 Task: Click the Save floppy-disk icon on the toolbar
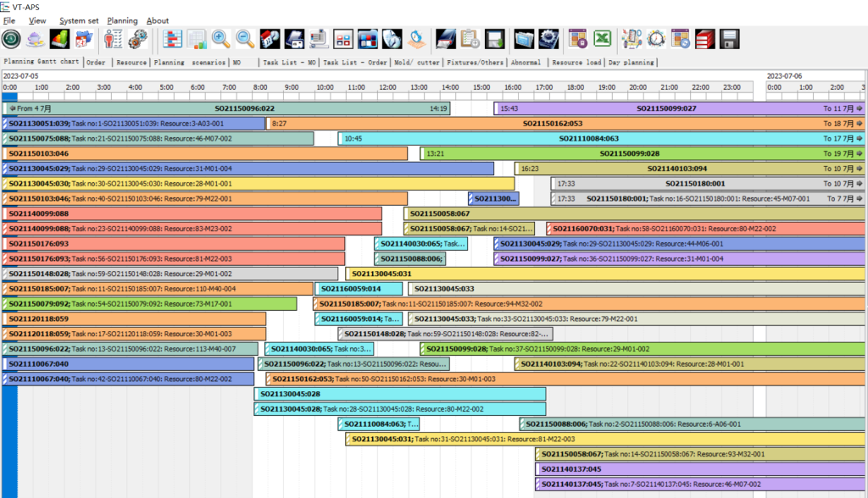coord(727,38)
